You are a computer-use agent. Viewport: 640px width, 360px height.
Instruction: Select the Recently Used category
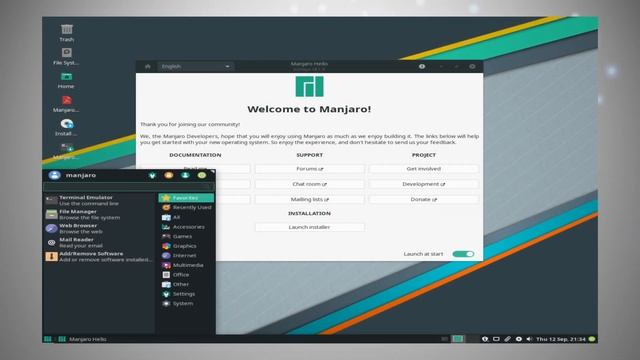(186, 207)
